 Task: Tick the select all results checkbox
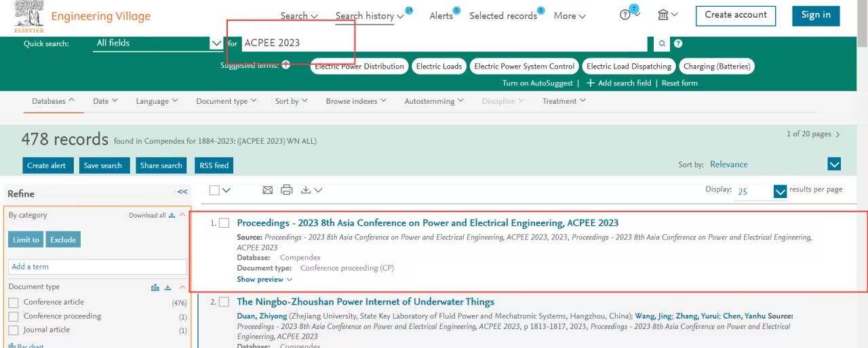point(214,190)
